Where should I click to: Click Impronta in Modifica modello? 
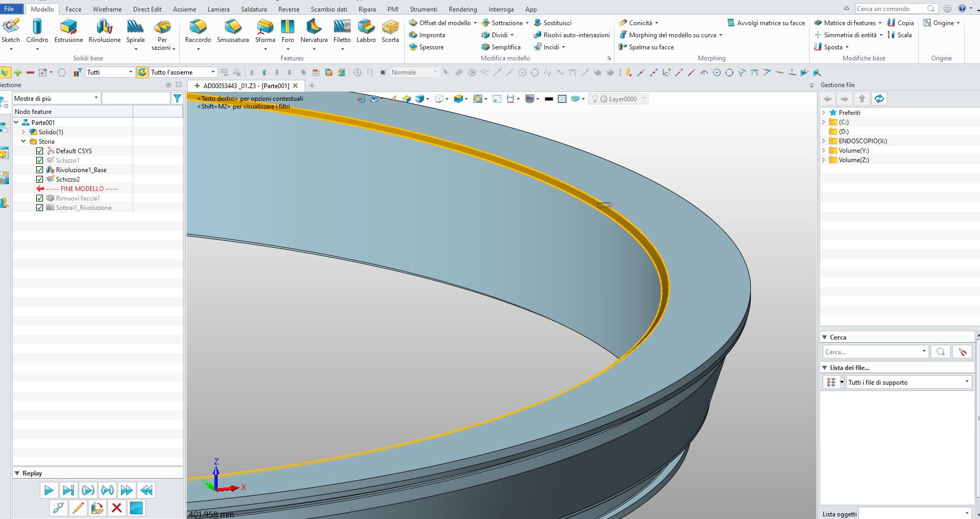[427, 35]
